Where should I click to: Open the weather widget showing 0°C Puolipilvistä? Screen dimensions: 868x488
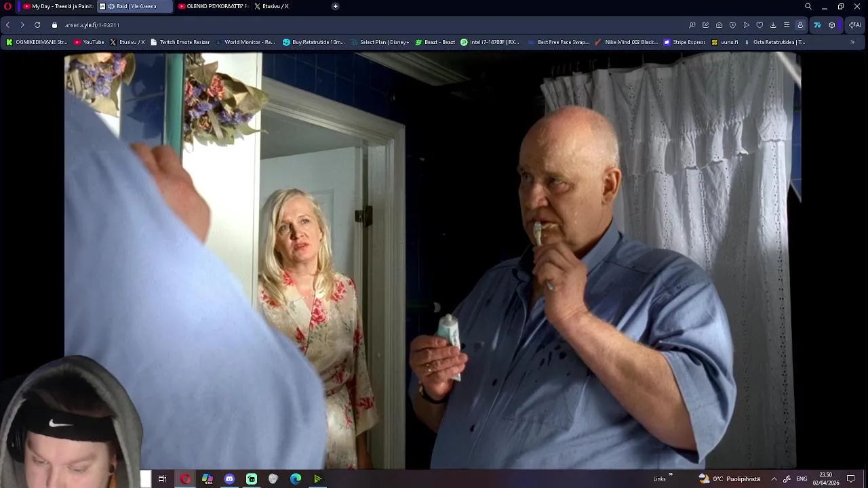(729, 479)
